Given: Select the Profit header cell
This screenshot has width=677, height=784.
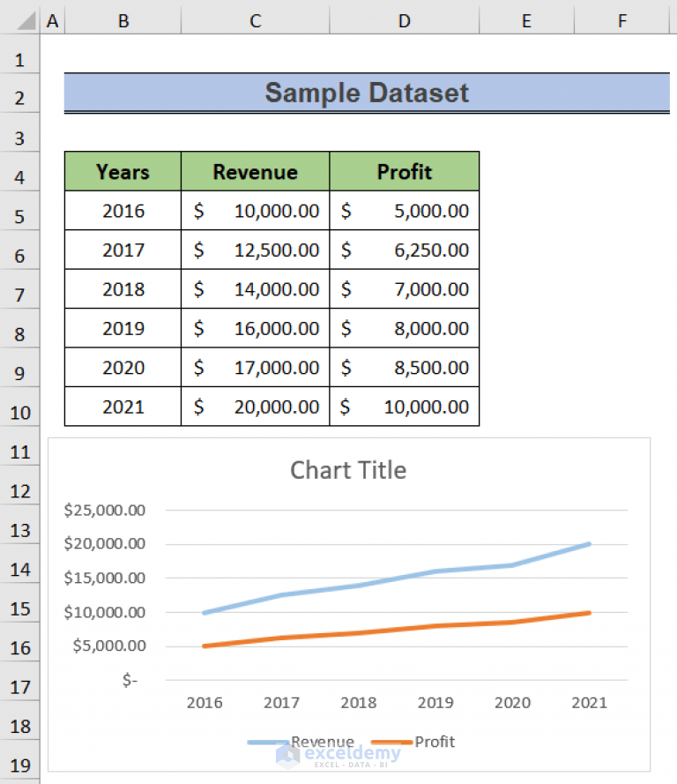Looking at the screenshot, I should (404, 172).
